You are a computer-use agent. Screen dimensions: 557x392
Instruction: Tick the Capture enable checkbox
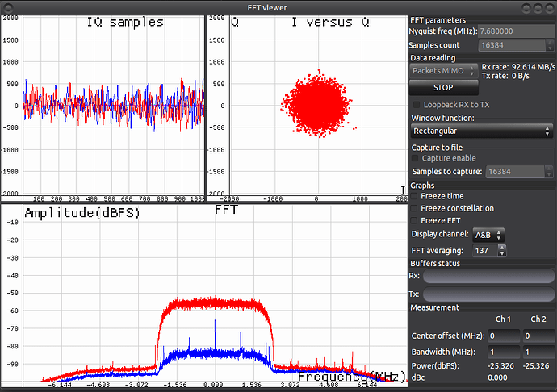417,158
